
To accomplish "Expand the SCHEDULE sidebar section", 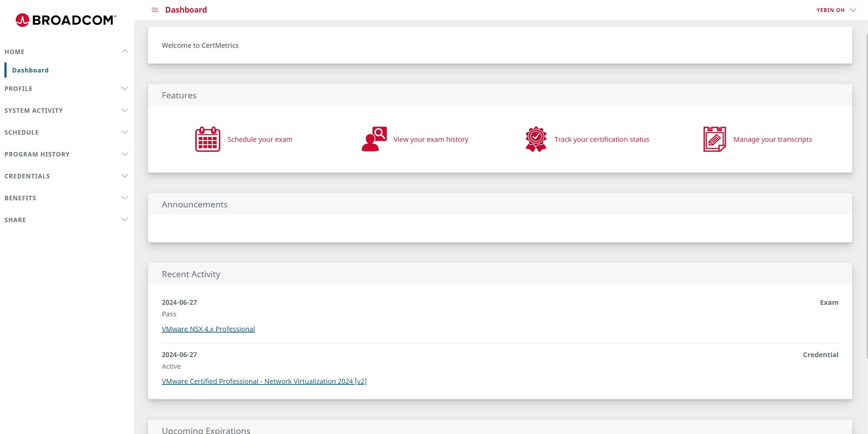I will tap(124, 132).
